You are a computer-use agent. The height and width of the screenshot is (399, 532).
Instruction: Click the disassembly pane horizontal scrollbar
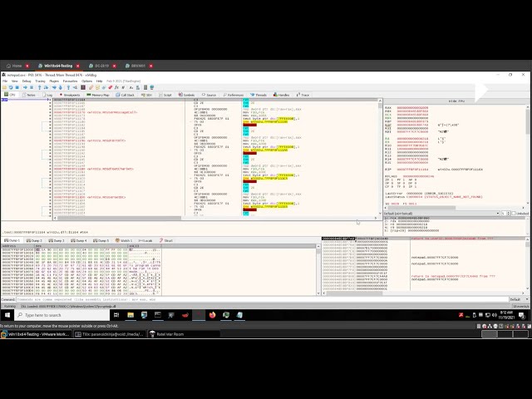coord(215,218)
